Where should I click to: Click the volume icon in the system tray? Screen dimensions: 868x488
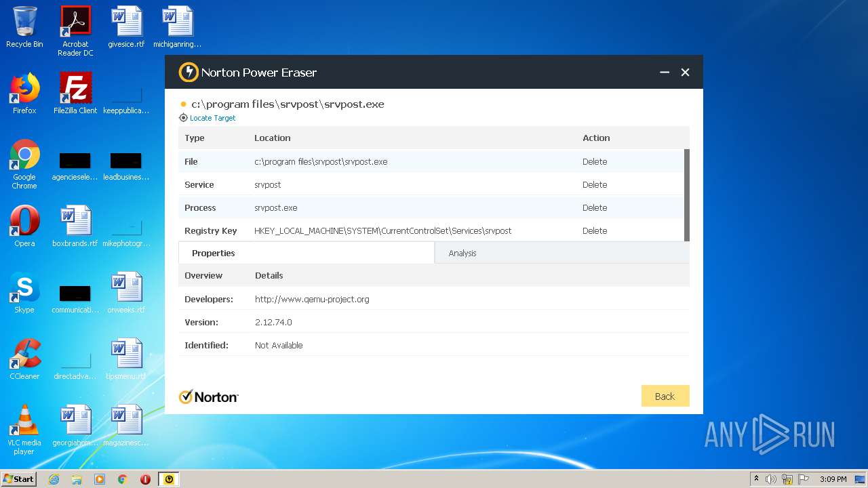[x=771, y=479]
